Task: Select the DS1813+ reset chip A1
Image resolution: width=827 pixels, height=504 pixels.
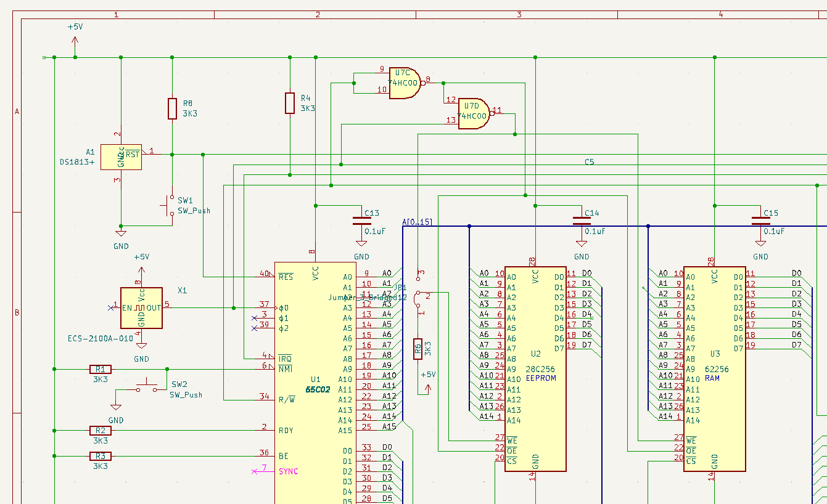Action: [121, 157]
